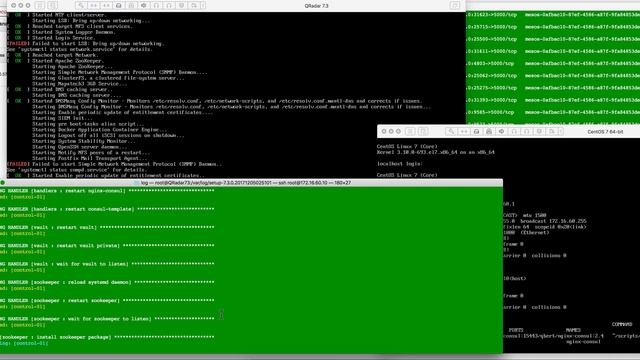Click snapshot icon in QRadar 7.3 toolbar
This screenshot has width=640, height=360.
click(x=52, y=6)
